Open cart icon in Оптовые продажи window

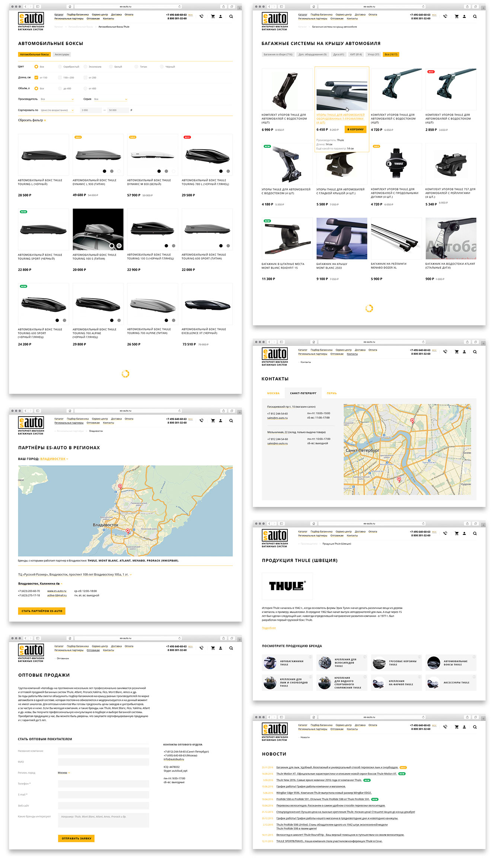(x=213, y=648)
